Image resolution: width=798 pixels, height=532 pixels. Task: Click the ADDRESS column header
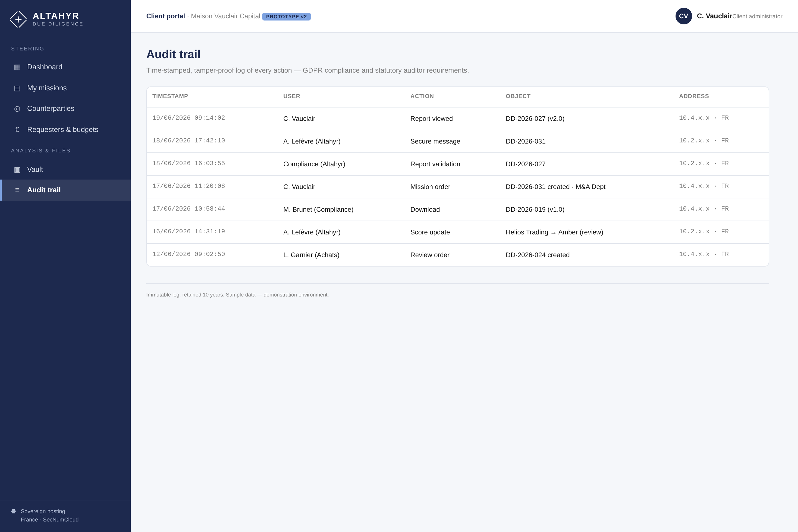[x=694, y=96]
